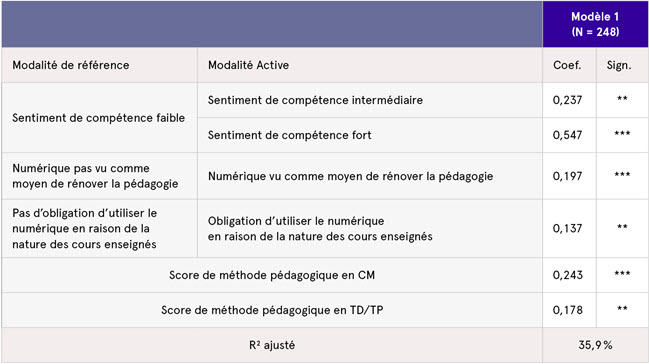This screenshot has width=649, height=364.
Task: Select the coefficient value 0,237
Action: coord(569,100)
